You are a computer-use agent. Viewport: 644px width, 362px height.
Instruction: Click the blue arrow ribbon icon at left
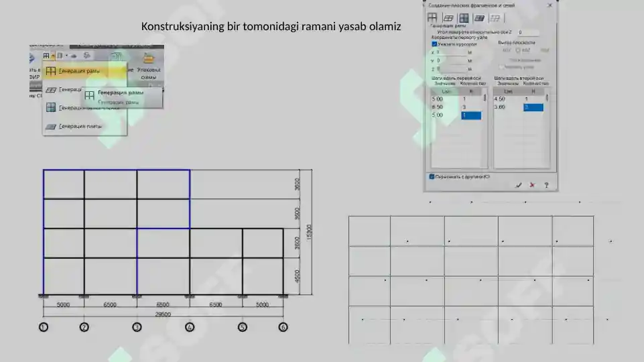pyautogui.click(x=32, y=58)
